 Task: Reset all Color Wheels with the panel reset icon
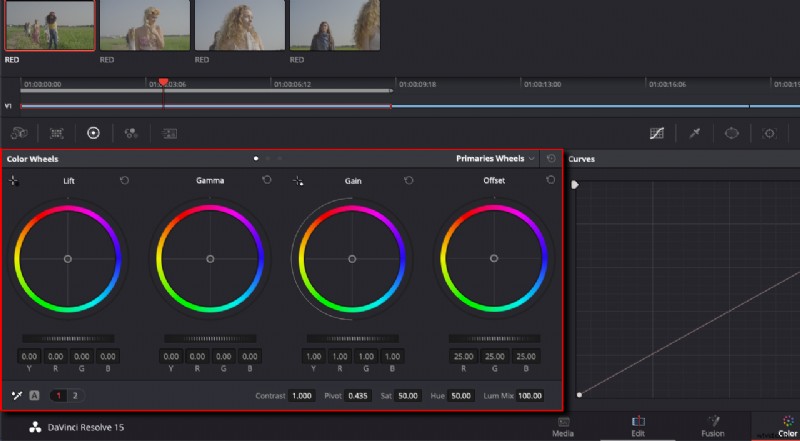[x=551, y=159]
